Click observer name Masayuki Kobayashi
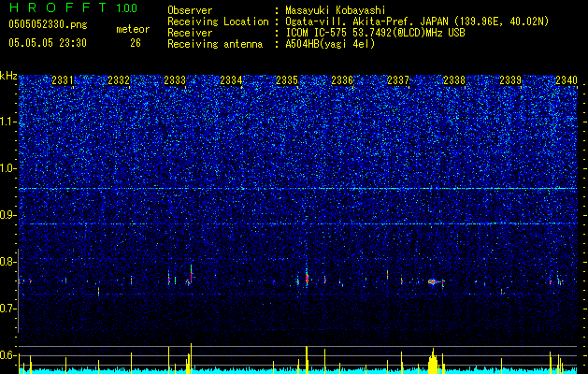The height and width of the screenshot is (374, 588). tap(336, 10)
